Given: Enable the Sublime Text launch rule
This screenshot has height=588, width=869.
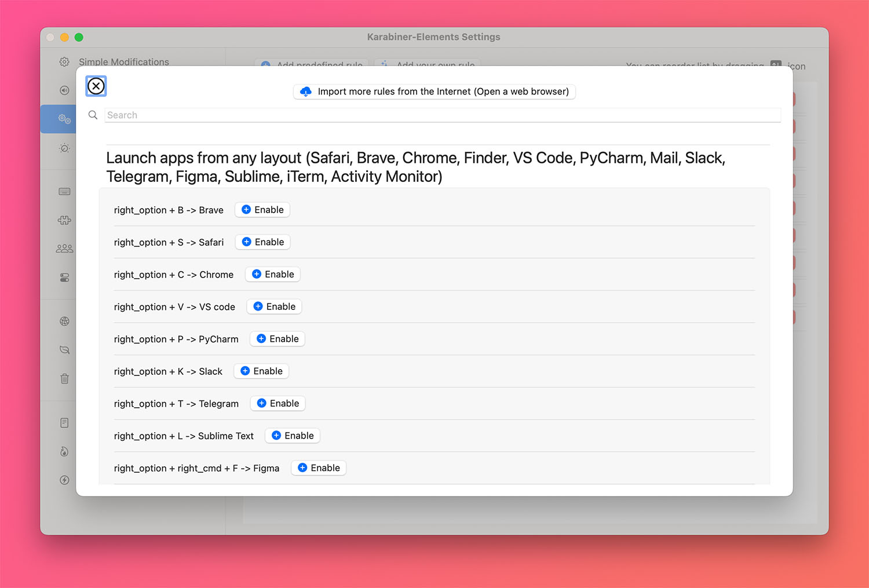Looking at the screenshot, I should [293, 436].
